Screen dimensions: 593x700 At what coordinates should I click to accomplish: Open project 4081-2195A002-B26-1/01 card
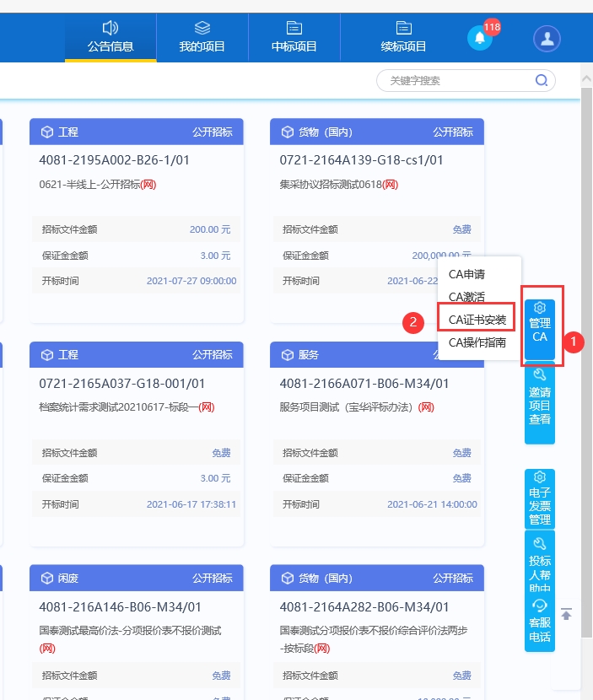[x=114, y=160]
